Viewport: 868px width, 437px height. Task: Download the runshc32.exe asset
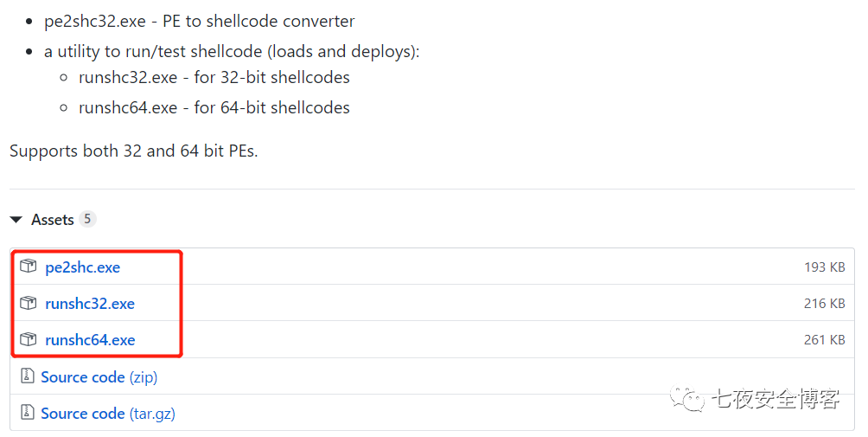90,304
